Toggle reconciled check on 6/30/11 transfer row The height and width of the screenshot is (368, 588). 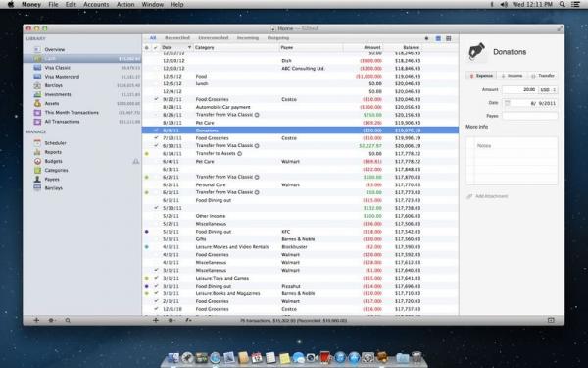click(156, 145)
